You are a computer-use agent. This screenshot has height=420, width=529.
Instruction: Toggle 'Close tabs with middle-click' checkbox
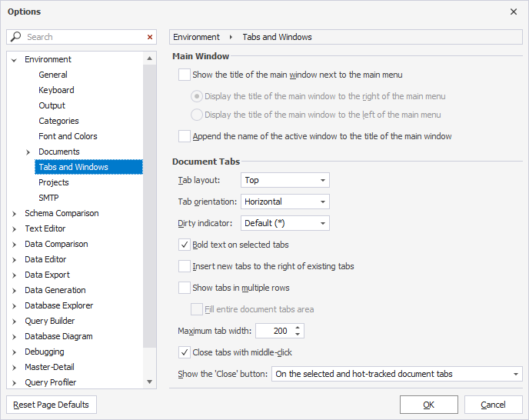(185, 352)
